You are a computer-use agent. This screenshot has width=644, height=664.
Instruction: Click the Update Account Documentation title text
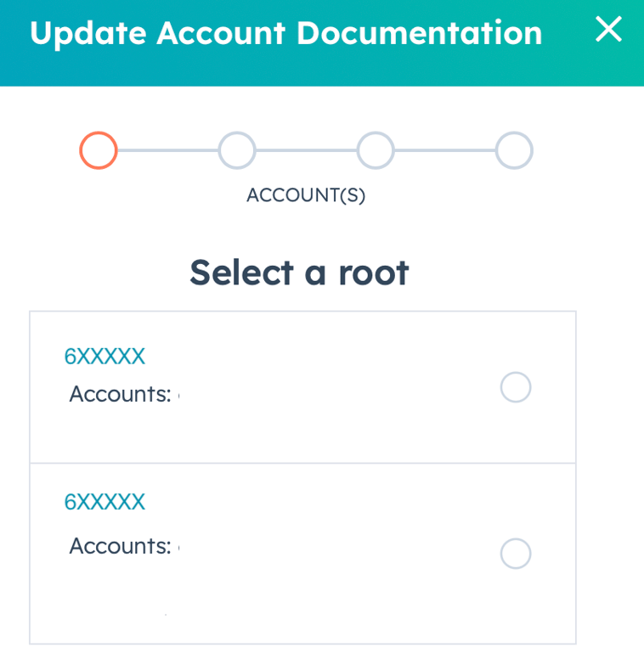(x=285, y=33)
